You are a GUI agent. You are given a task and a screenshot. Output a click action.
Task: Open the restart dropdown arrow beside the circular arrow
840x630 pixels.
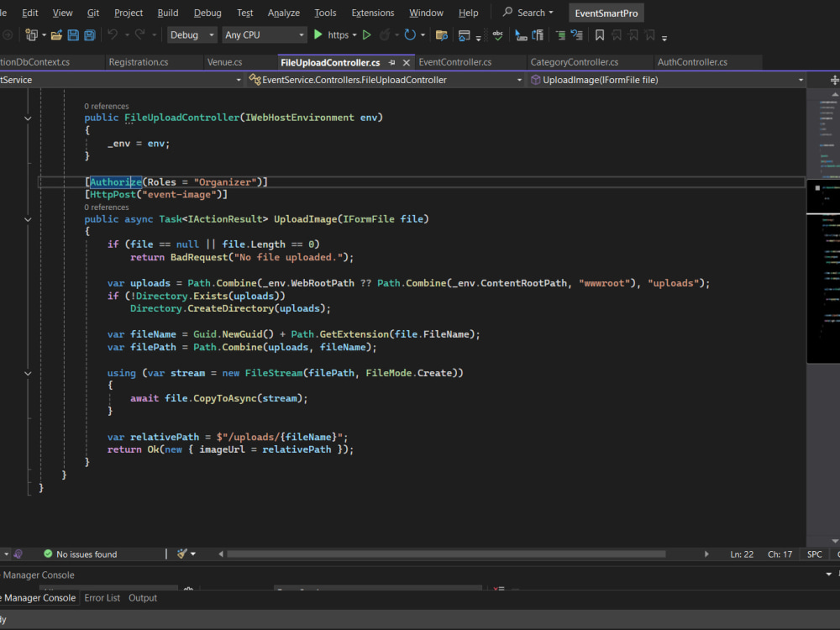click(423, 35)
